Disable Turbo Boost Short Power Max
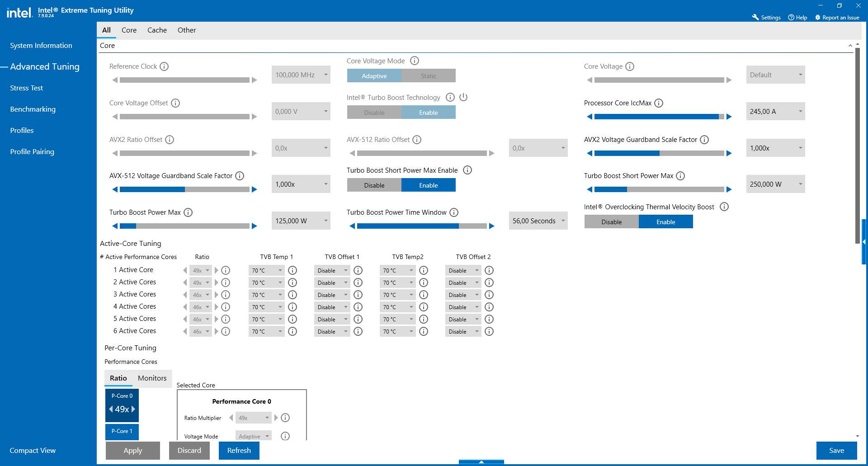868x466 pixels. point(374,185)
